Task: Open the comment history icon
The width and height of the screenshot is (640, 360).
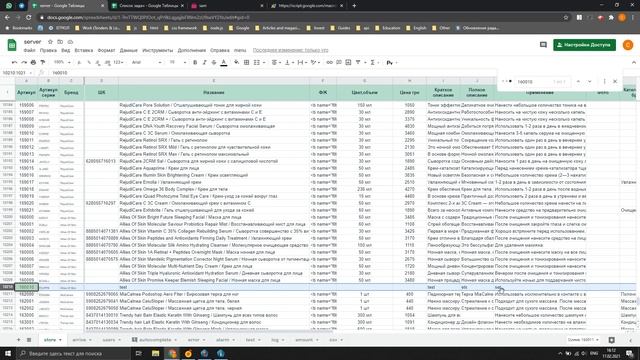Action: 543,45
